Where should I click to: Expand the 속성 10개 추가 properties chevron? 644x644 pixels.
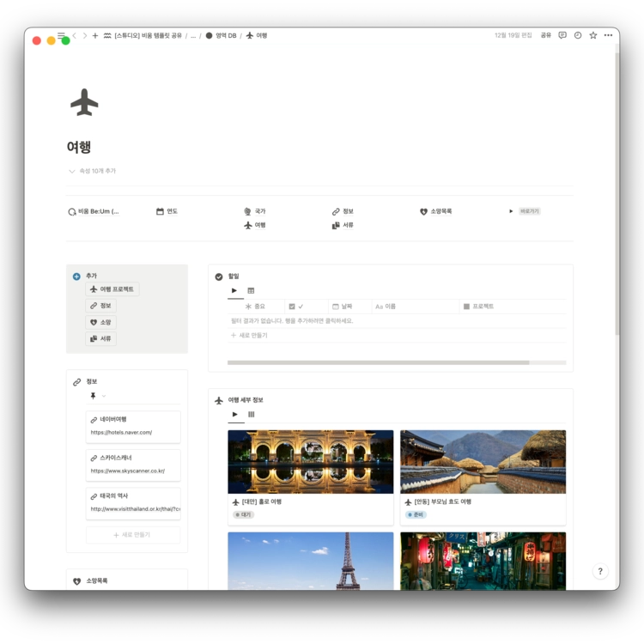click(72, 171)
